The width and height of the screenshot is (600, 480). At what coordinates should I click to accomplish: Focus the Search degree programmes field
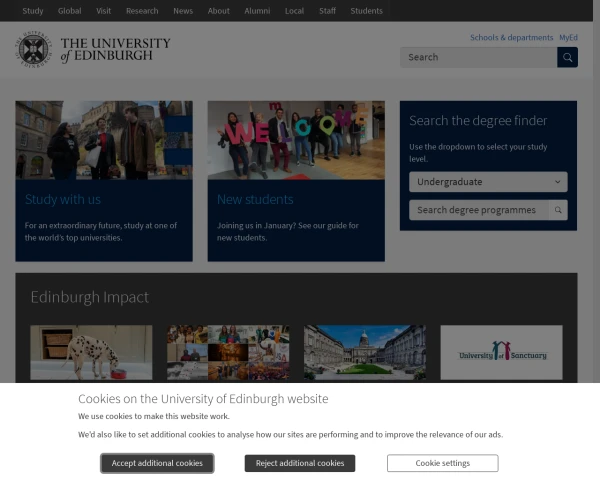[x=479, y=210]
